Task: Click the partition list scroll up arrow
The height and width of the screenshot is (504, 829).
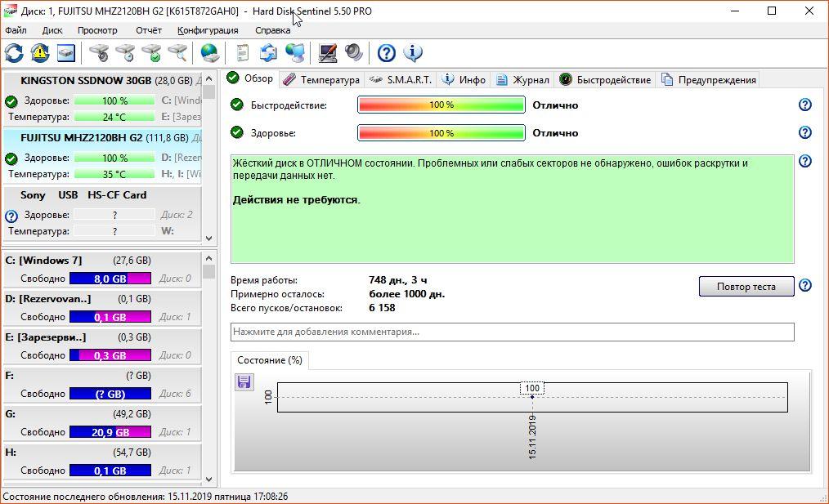Action: click(208, 258)
